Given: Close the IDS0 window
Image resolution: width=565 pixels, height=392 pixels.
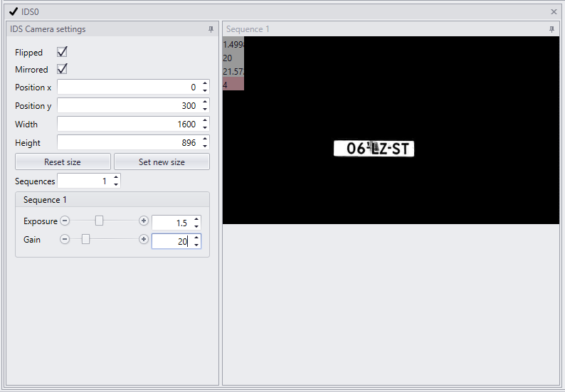Looking at the screenshot, I should point(554,12).
